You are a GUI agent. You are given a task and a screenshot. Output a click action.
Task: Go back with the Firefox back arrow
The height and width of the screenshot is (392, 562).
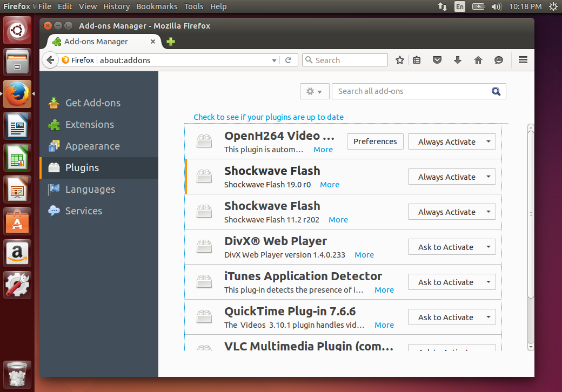[51, 60]
